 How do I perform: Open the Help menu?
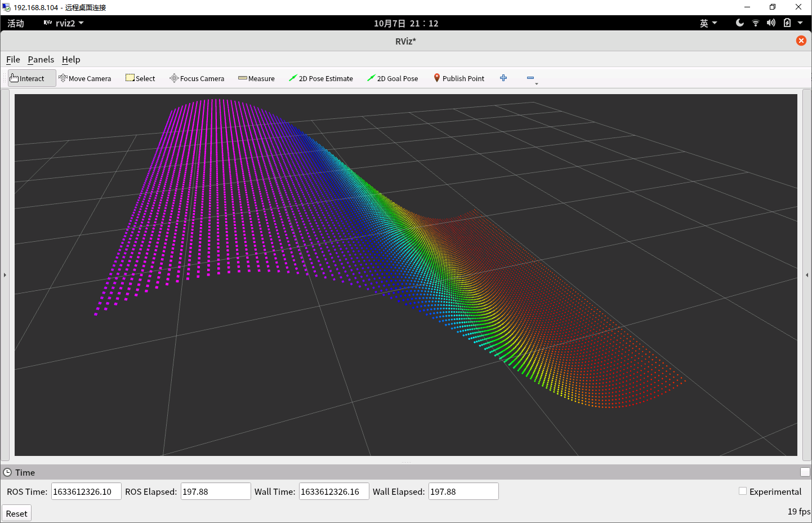[x=71, y=59]
